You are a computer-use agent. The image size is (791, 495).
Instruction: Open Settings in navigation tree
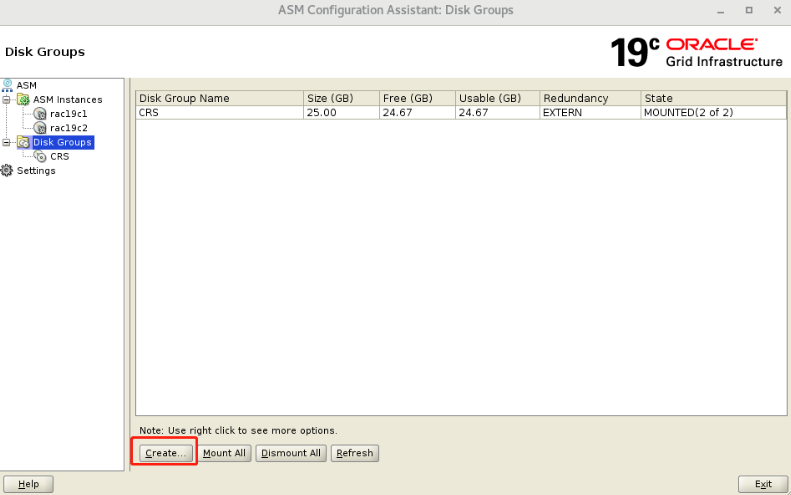click(36, 171)
